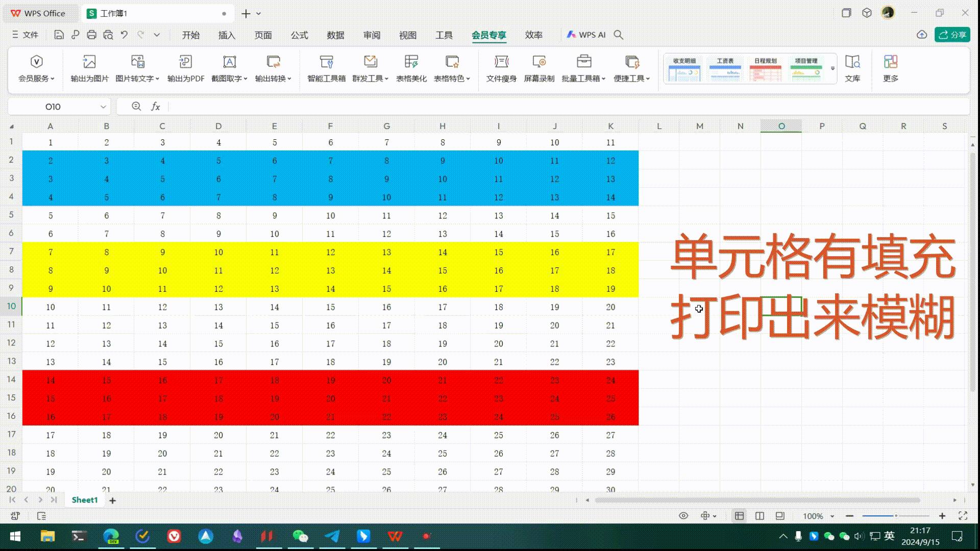Expand the name box dropdown arrow

[103, 107]
